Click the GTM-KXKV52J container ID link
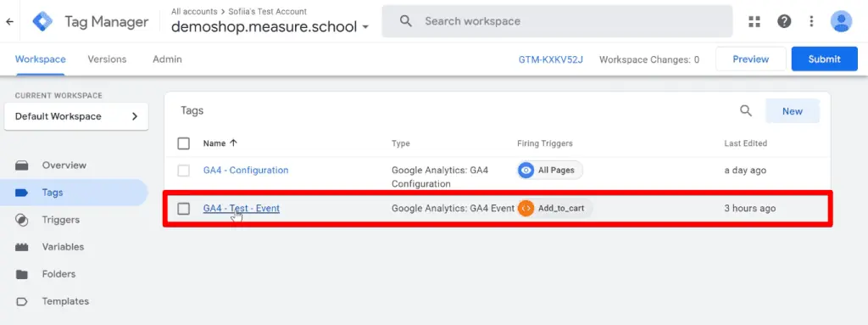 point(551,59)
